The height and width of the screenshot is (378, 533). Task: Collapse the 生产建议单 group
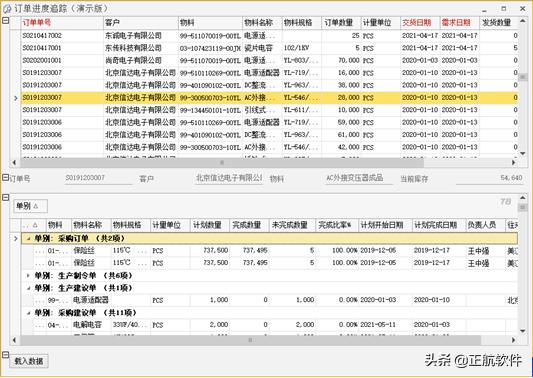pyautogui.click(x=29, y=288)
